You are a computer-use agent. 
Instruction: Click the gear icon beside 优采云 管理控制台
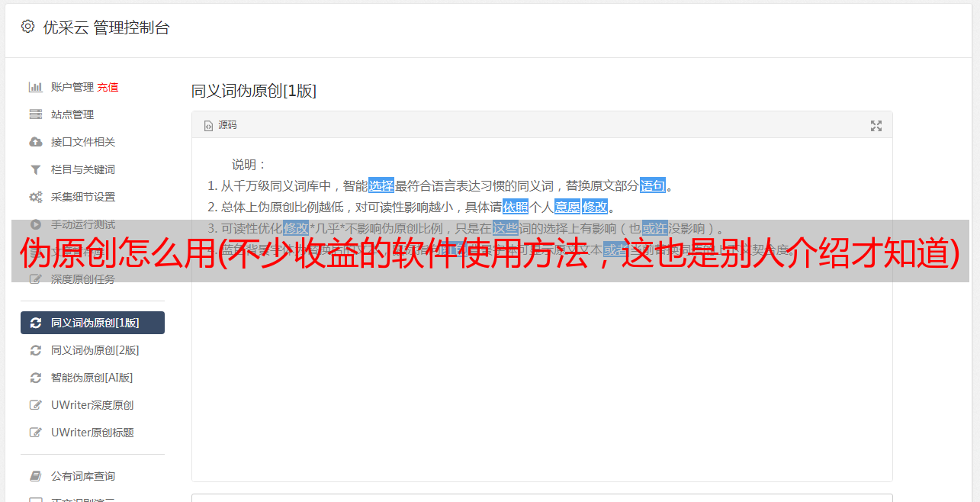tap(27, 27)
